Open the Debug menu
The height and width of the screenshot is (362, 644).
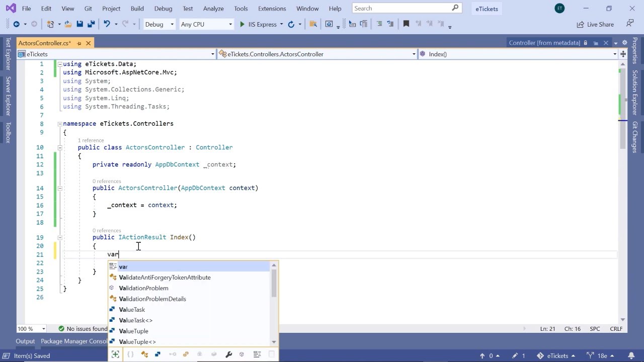click(163, 9)
